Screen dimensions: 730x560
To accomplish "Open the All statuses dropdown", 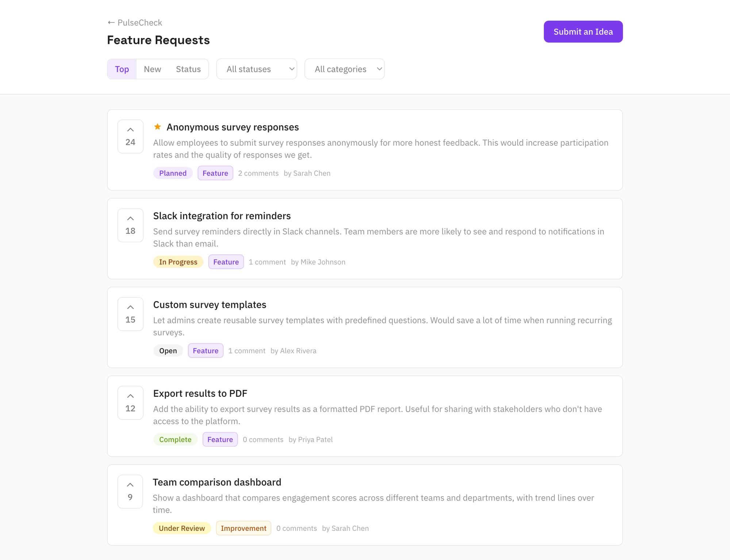I will pyautogui.click(x=257, y=69).
